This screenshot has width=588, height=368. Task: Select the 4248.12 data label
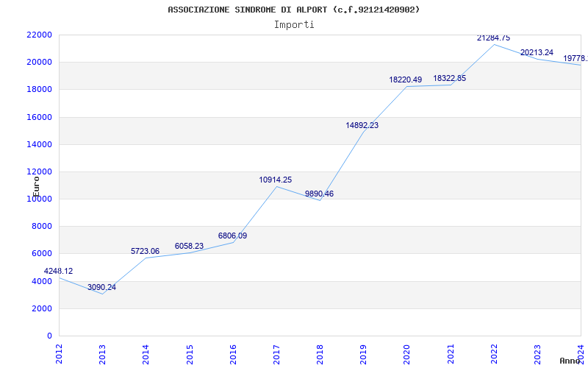pos(58,271)
